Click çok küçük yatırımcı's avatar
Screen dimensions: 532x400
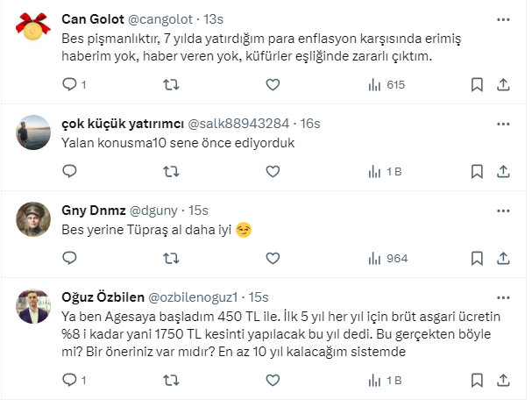[x=33, y=132]
